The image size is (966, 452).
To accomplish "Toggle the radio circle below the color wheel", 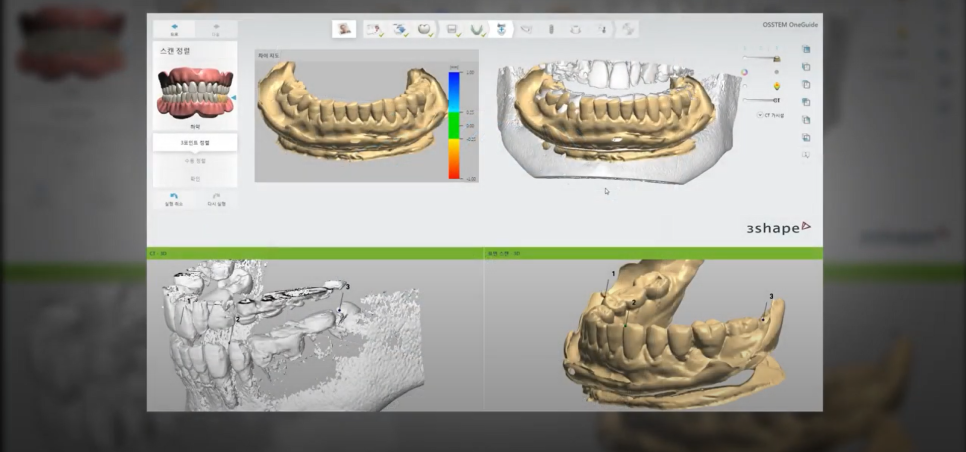I will pos(743,86).
